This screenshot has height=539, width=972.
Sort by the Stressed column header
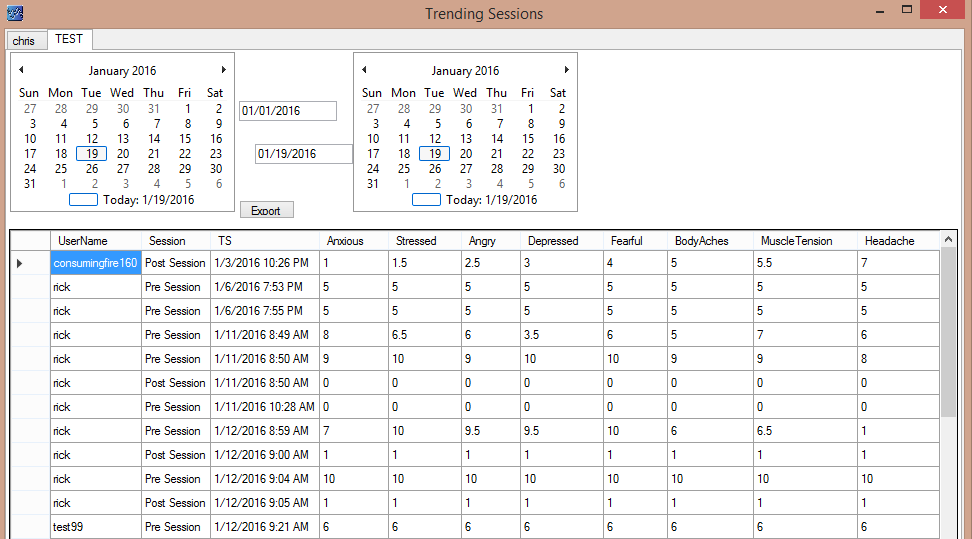pos(424,241)
